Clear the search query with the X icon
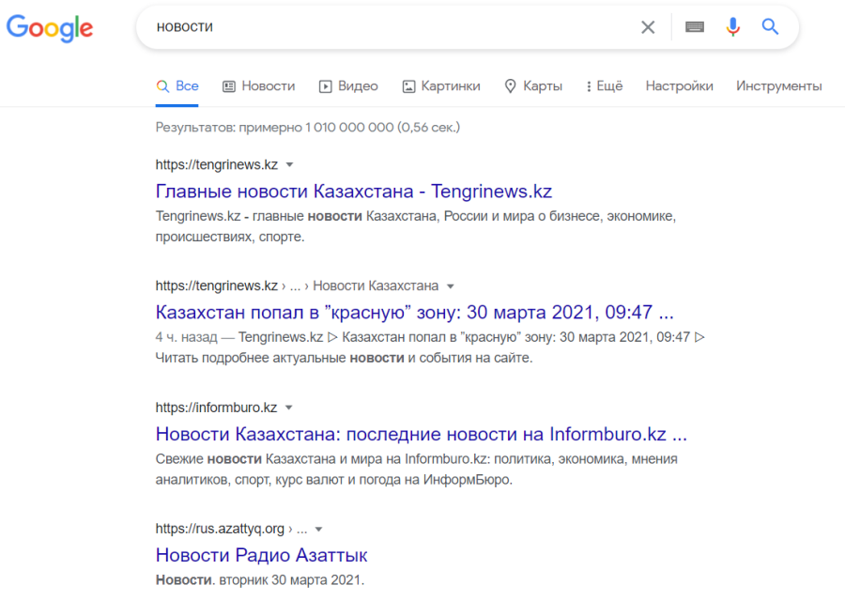The height and width of the screenshot is (616, 845). 648,27
